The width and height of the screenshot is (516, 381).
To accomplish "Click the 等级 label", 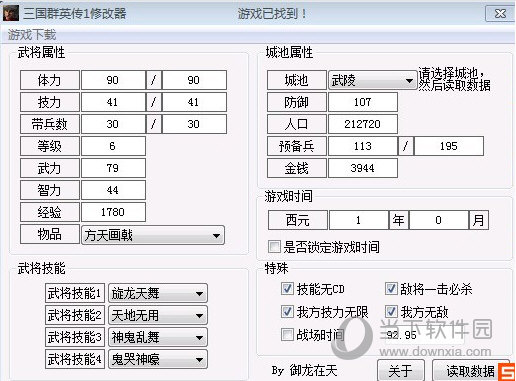I will click(x=50, y=146).
